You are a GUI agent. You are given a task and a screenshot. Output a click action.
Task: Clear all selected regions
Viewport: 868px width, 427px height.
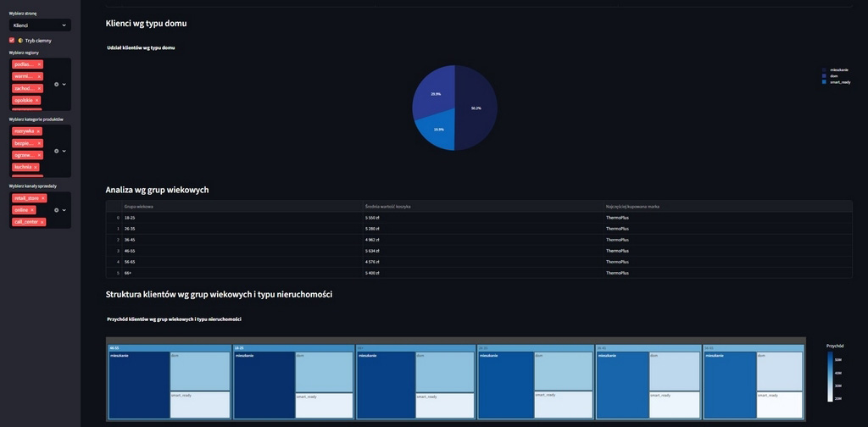click(x=57, y=84)
